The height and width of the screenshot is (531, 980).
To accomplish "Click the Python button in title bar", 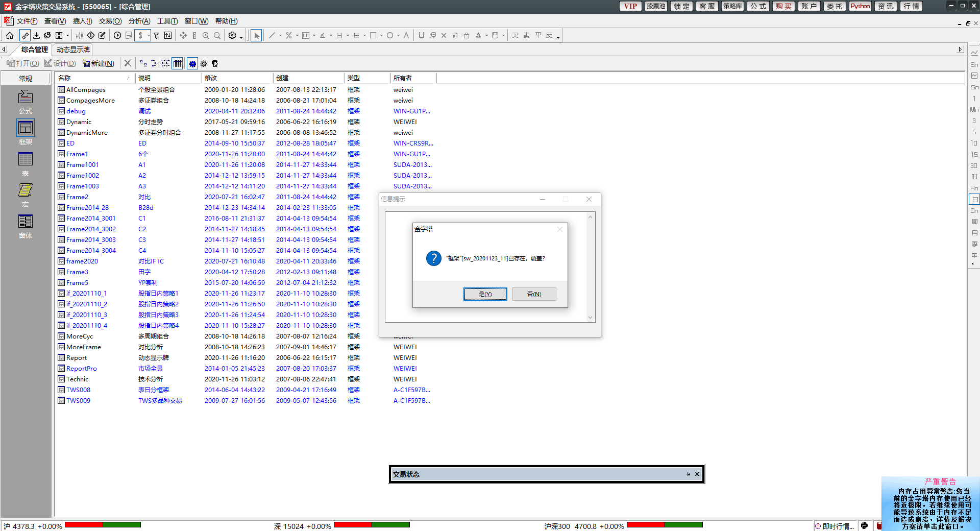I will pos(860,6).
